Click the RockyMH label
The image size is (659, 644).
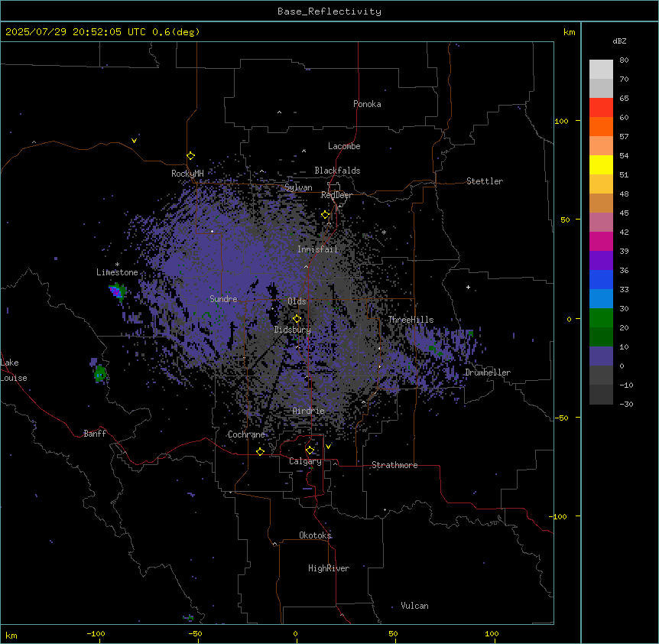point(187,174)
